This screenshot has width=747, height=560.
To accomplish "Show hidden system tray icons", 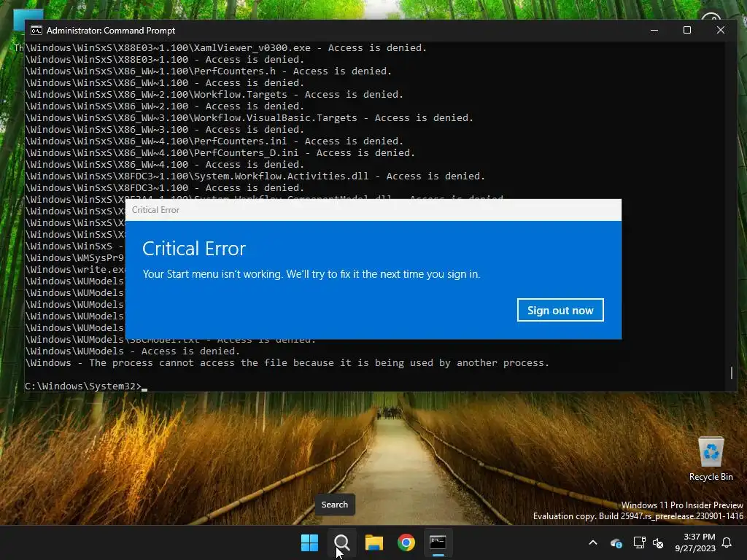I will 593,542.
